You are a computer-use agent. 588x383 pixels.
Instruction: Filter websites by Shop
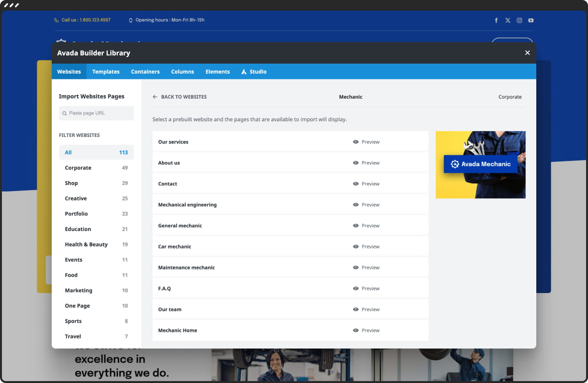96,183
